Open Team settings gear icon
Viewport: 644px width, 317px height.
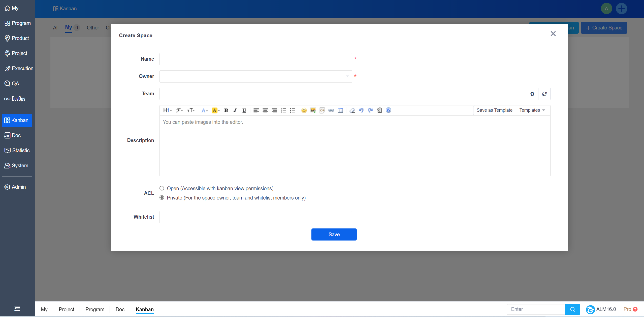coord(532,94)
